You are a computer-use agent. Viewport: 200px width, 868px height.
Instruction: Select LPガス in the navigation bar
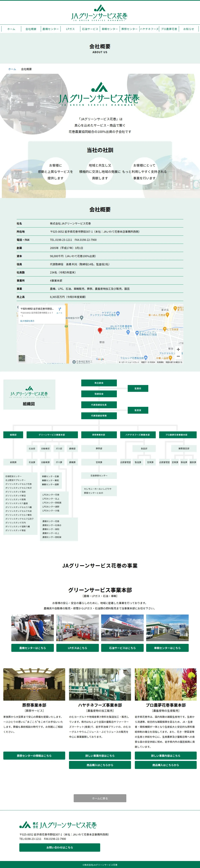click(x=70, y=29)
